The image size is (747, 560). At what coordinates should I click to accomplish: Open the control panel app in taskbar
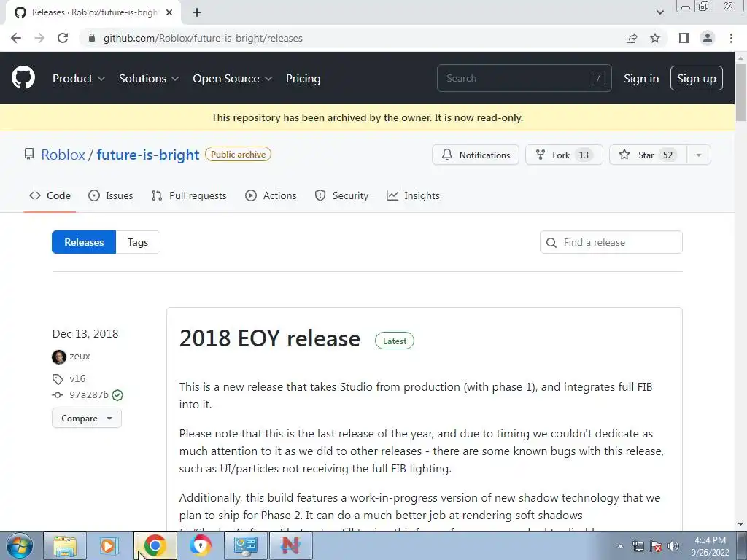[x=245, y=545]
